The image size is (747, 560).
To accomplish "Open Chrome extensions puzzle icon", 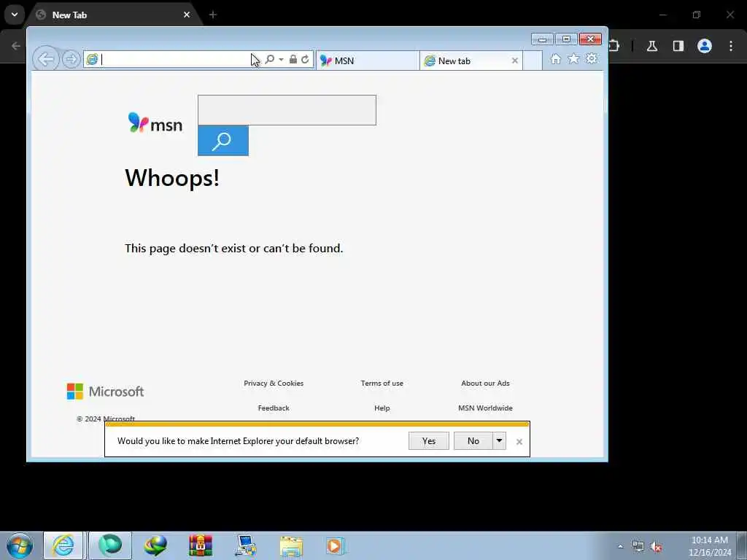I will (x=614, y=46).
